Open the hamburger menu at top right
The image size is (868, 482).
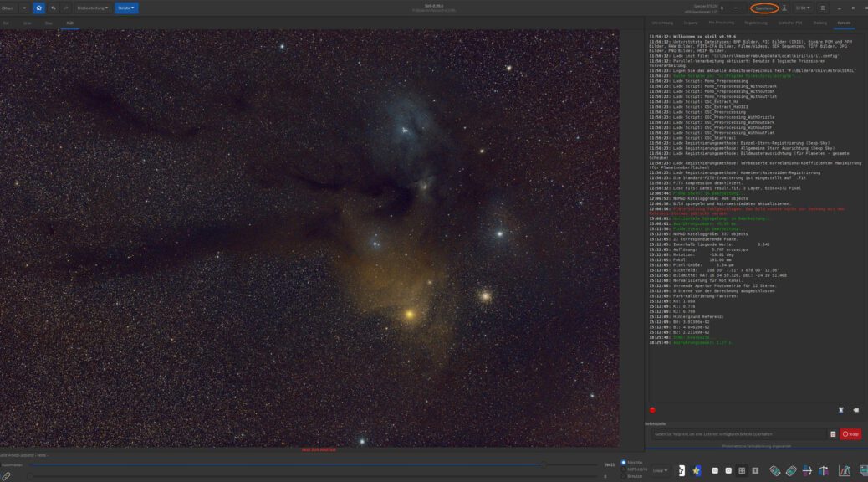(x=823, y=8)
